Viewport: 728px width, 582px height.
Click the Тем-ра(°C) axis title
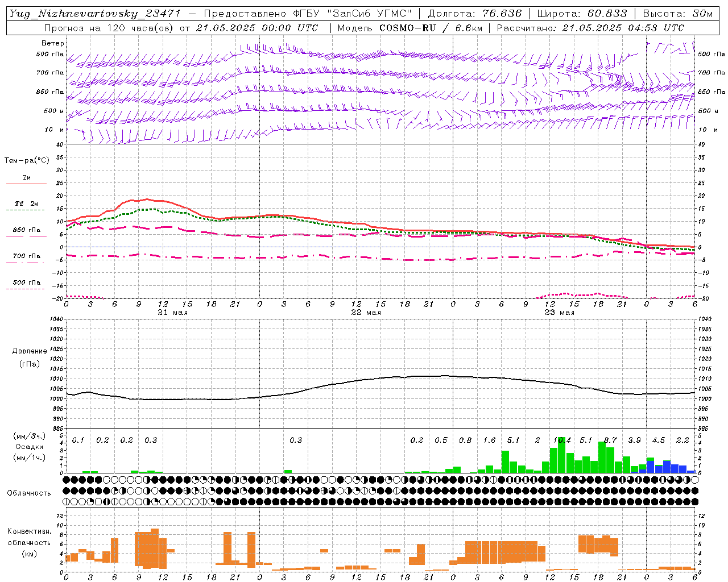(27, 160)
